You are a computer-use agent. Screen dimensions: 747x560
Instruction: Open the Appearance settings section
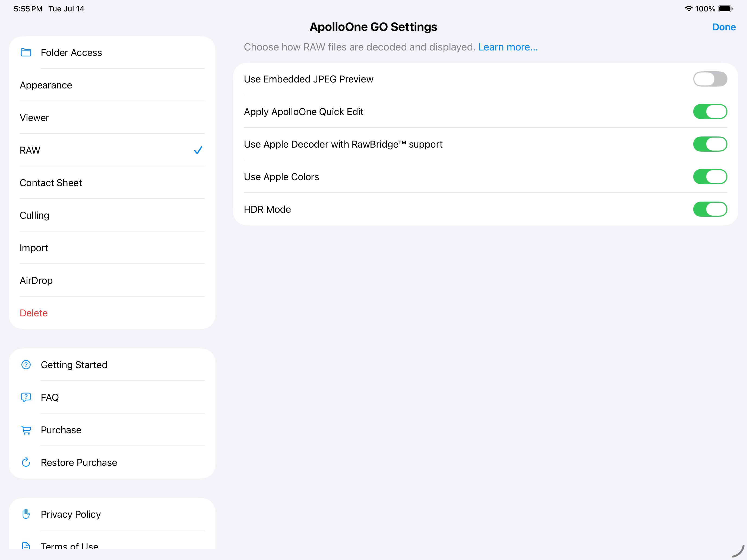pyautogui.click(x=112, y=85)
